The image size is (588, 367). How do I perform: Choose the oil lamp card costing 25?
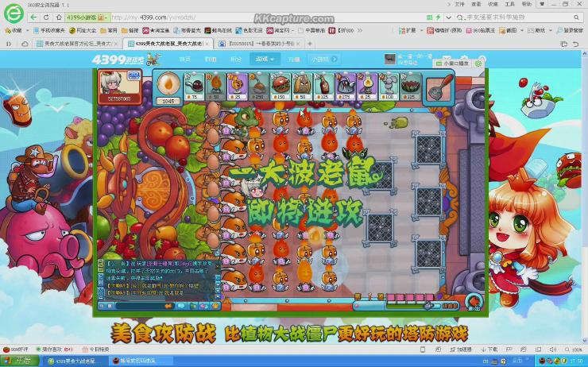coord(367,87)
